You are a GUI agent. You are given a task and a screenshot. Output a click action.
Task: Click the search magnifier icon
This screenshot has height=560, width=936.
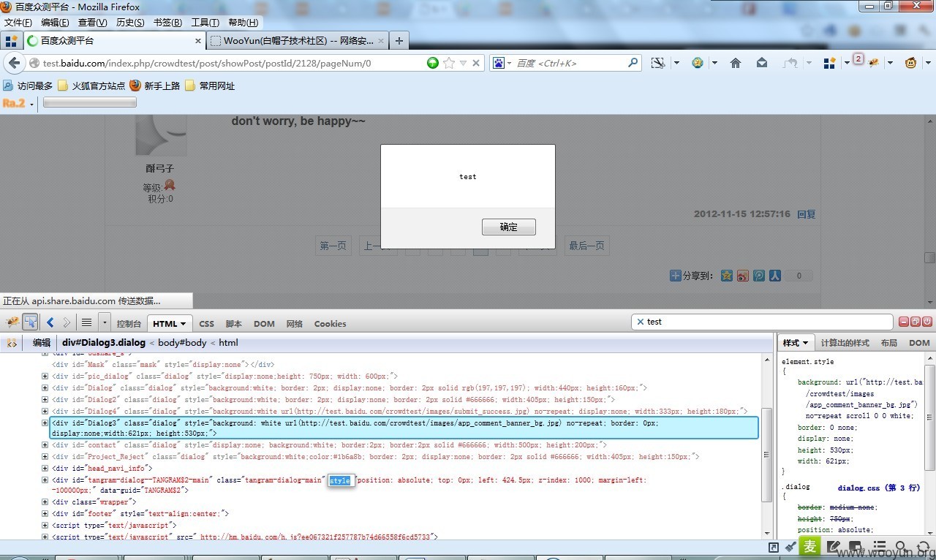(633, 64)
